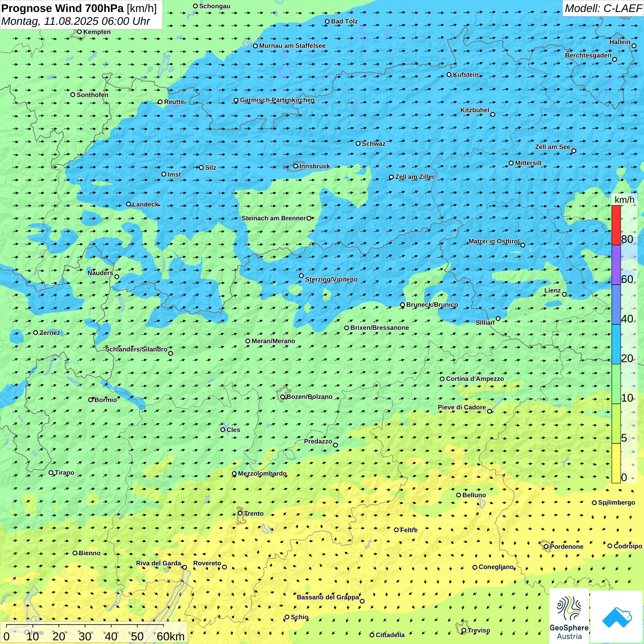Screen dimensions: 644x644
Task: Click the Rovereto city label
Action: 207,563
